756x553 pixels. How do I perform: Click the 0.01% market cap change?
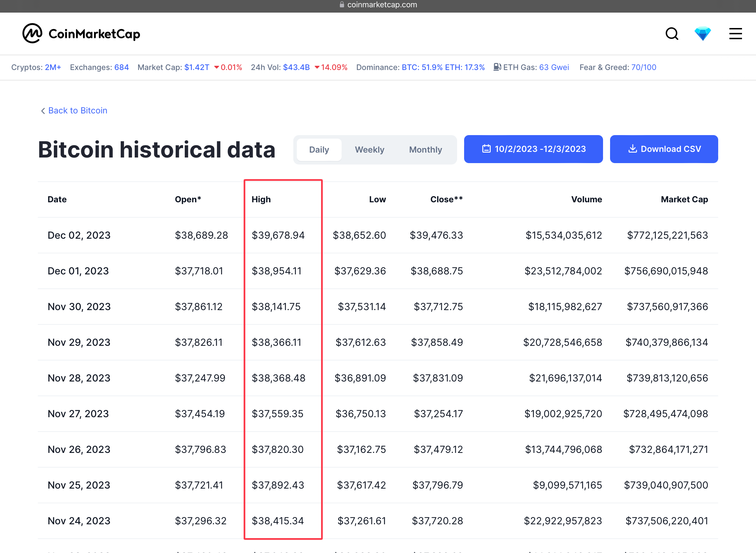coord(228,67)
